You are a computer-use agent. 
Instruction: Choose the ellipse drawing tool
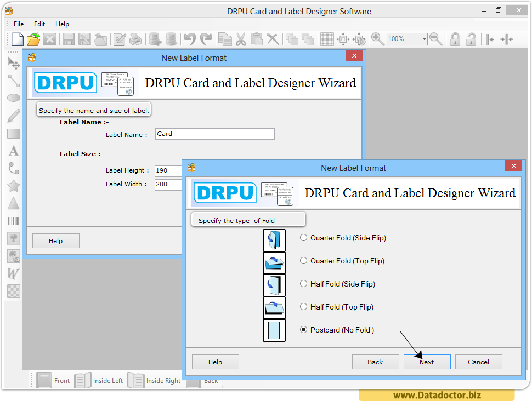click(x=14, y=98)
